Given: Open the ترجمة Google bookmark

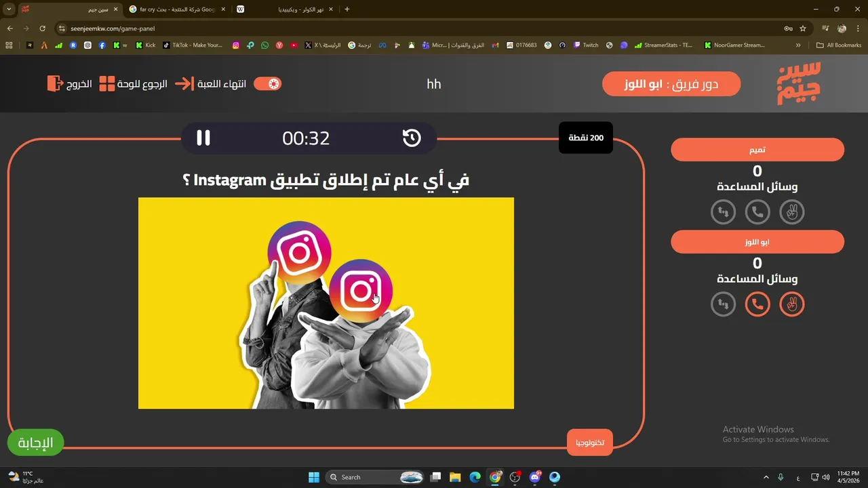Looking at the screenshot, I should click(359, 45).
